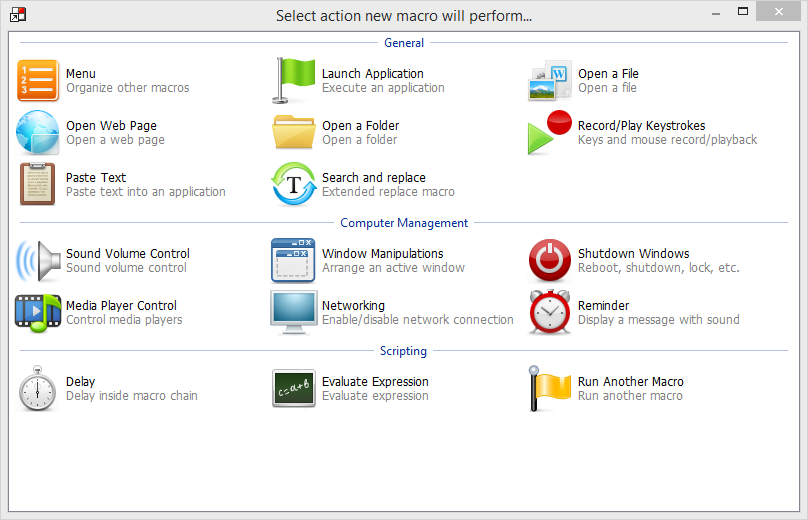Viewport: 808px width, 520px height.
Task: Click the monitor Networking icon
Action: coord(293,312)
